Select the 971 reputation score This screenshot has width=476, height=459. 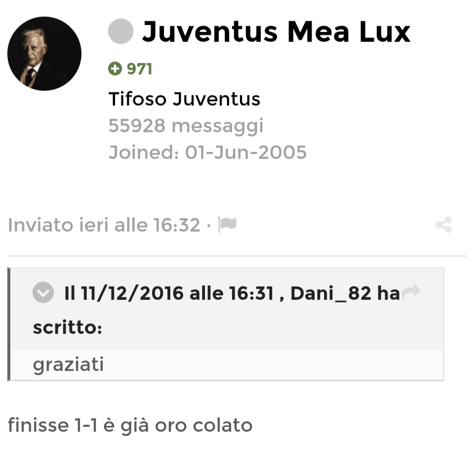[x=140, y=69]
